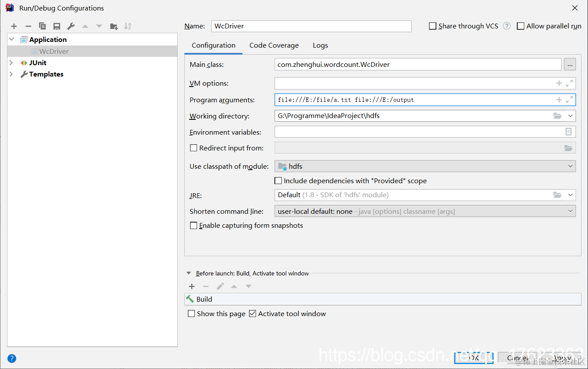Click the OK button
Viewport: 588px width, 369px height.
pos(474,358)
